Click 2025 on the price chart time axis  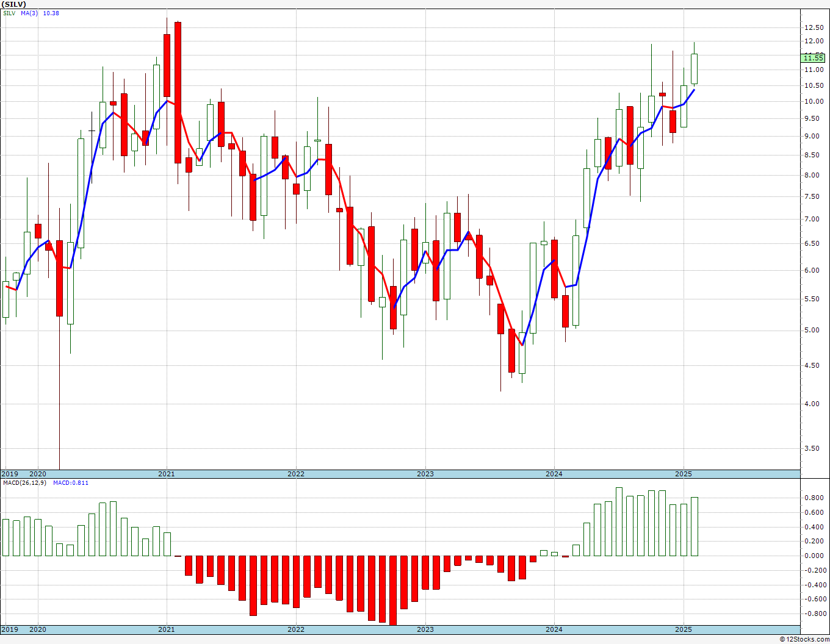(x=684, y=474)
